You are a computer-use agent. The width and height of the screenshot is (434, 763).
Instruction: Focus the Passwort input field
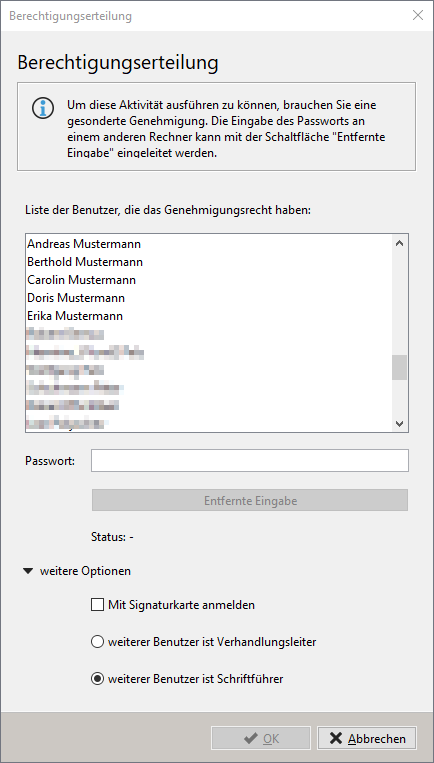[250, 460]
